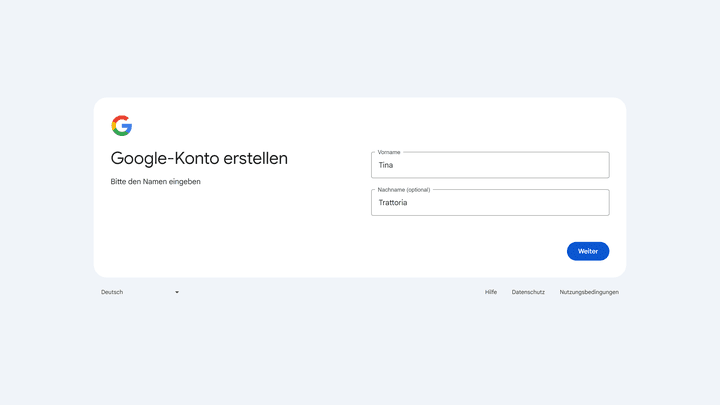Click the grey page background above the card
Screen dimensions: 720x405
(360, 50)
